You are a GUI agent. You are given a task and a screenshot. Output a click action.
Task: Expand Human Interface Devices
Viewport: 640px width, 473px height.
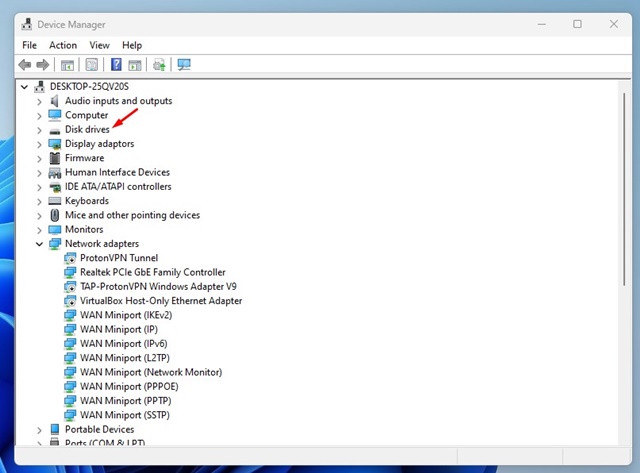click(x=39, y=173)
